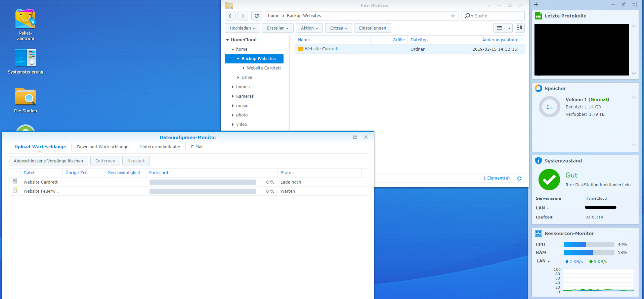The image size is (644, 299).
Task: Select video folder in tree
Action: 242,124
